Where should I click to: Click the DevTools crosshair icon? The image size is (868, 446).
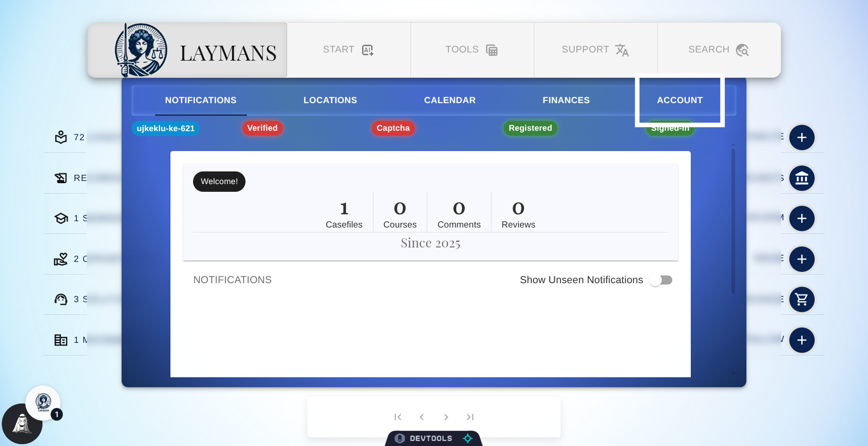click(x=468, y=438)
